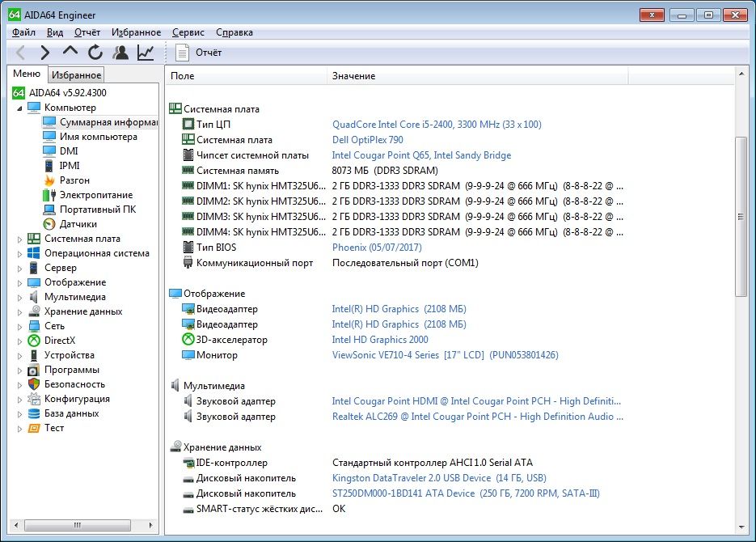Expand the Сеть tree node
Image resolution: width=756 pixels, height=542 pixels.
19,327
